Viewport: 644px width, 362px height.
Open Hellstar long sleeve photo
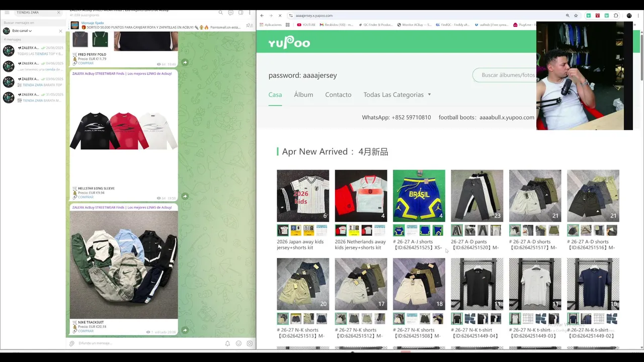coord(124,131)
